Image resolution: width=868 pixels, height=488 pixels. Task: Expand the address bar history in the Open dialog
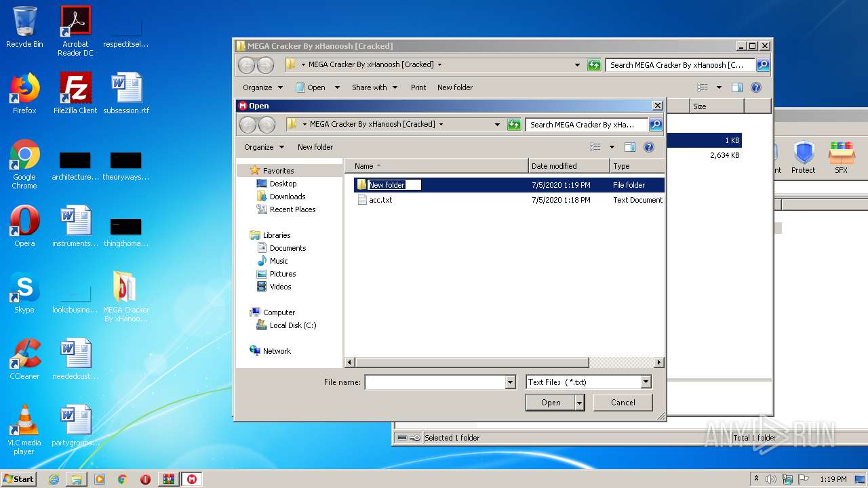click(497, 125)
